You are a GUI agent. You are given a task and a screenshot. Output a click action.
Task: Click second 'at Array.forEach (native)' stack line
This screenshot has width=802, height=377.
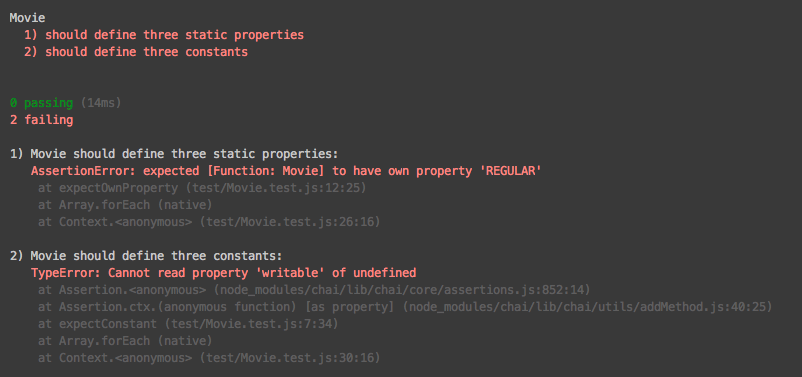pyautogui.click(x=125, y=341)
